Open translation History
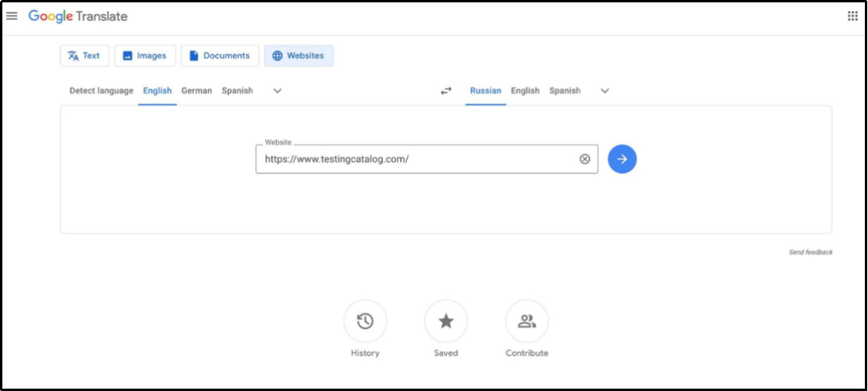Image resolution: width=868 pixels, height=391 pixels. coord(365,321)
